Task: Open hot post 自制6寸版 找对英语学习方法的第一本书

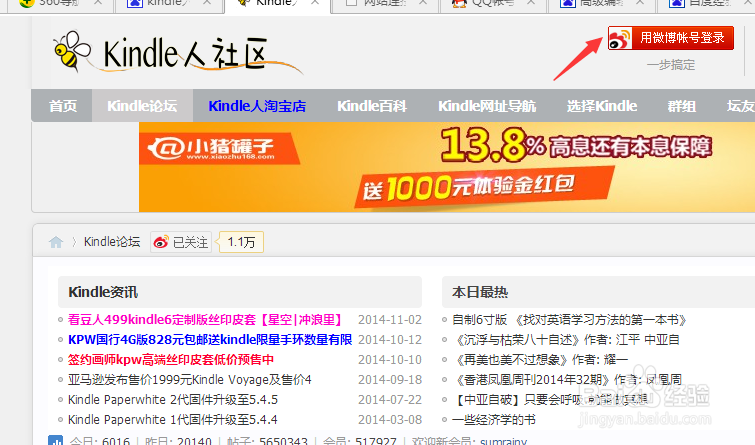Action: pos(569,320)
